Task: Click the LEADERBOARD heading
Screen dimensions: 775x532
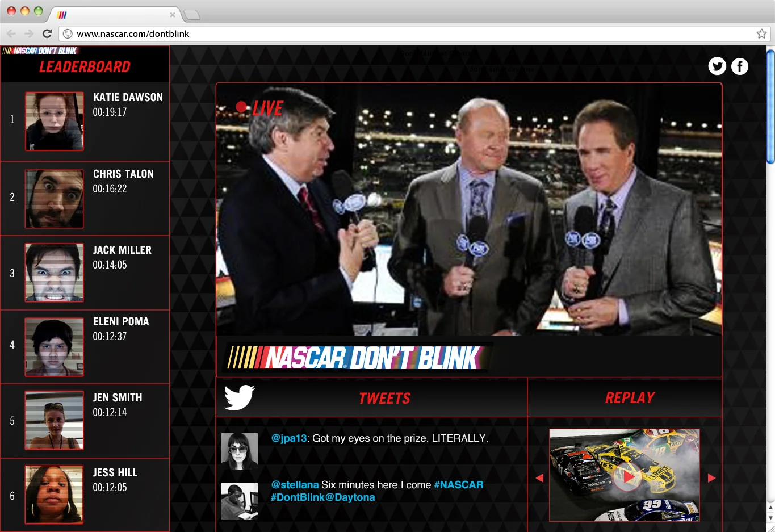Action: click(85, 67)
